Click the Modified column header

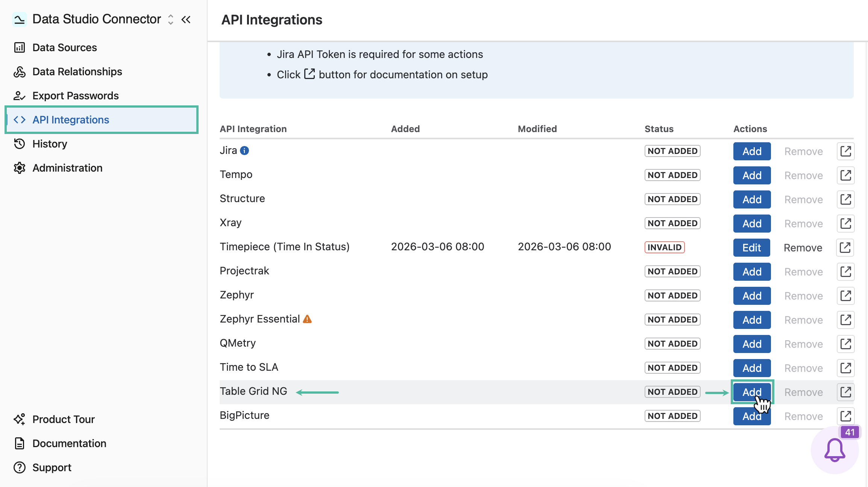(x=537, y=129)
